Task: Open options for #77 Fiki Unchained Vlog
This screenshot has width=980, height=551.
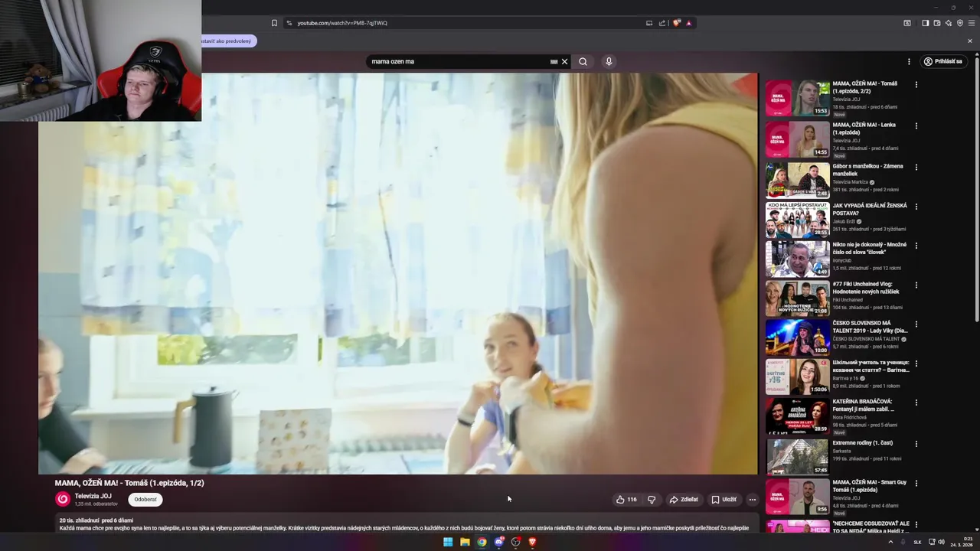Action: click(916, 285)
